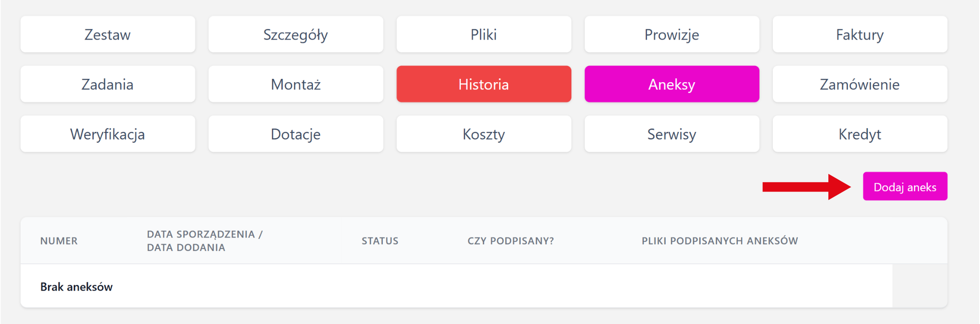Click the STATUS column header
The height and width of the screenshot is (324, 980).
tap(380, 241)
